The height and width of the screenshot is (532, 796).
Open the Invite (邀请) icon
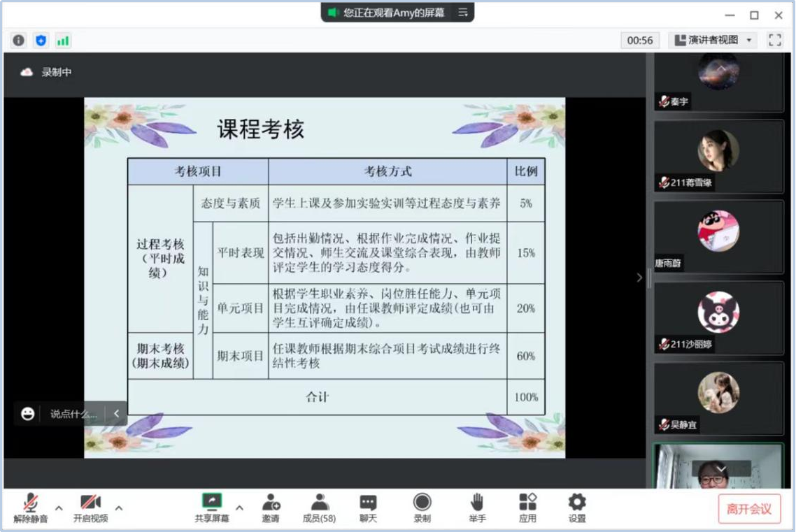[271, 508]
